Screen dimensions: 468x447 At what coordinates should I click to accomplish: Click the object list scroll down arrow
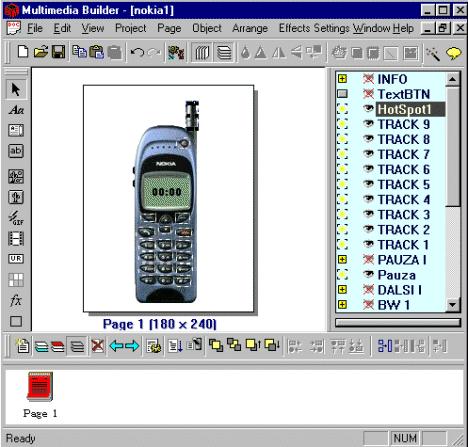tap(453, 304)
